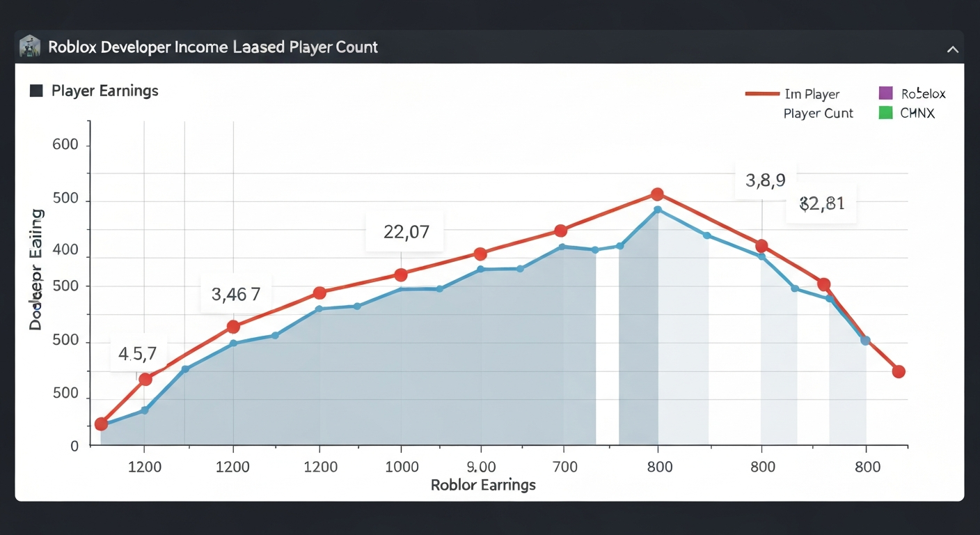Select the red point connected to the 3,8,9 callout
The width and height of the screenshot is (980, 535).
761,246
